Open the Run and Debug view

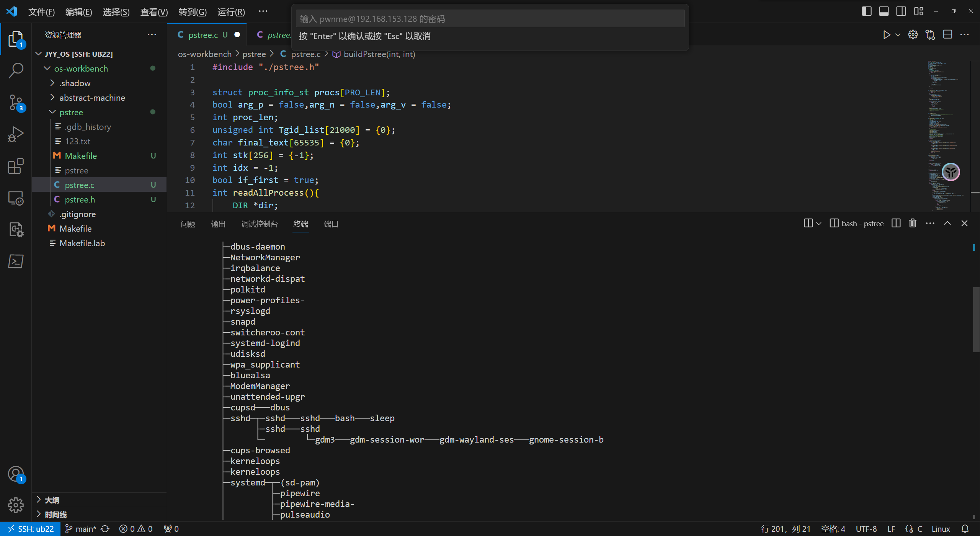[x=16, y=134]
